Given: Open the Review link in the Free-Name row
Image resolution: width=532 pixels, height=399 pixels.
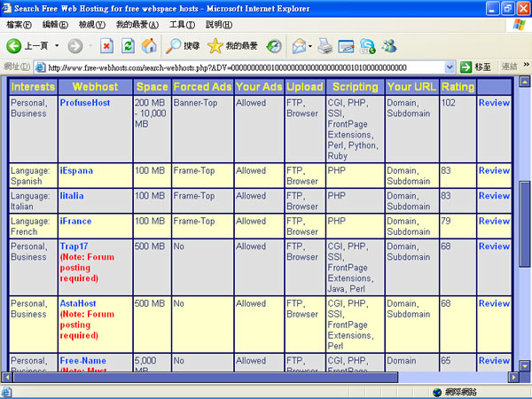Looking at the screenshot, I should point(494,361).
